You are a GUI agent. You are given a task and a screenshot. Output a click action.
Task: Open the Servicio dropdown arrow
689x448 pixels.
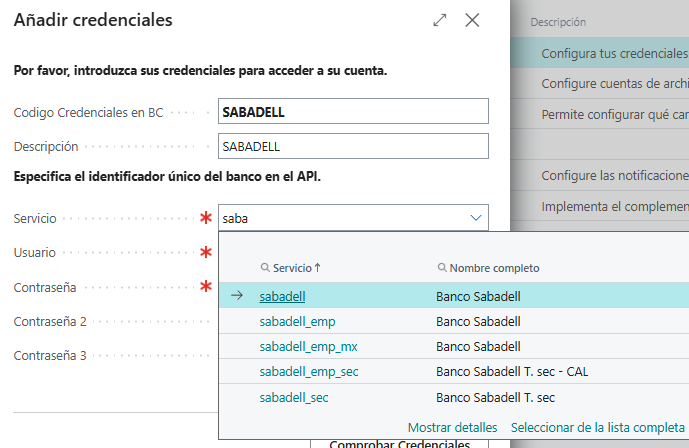pos(475,218)
